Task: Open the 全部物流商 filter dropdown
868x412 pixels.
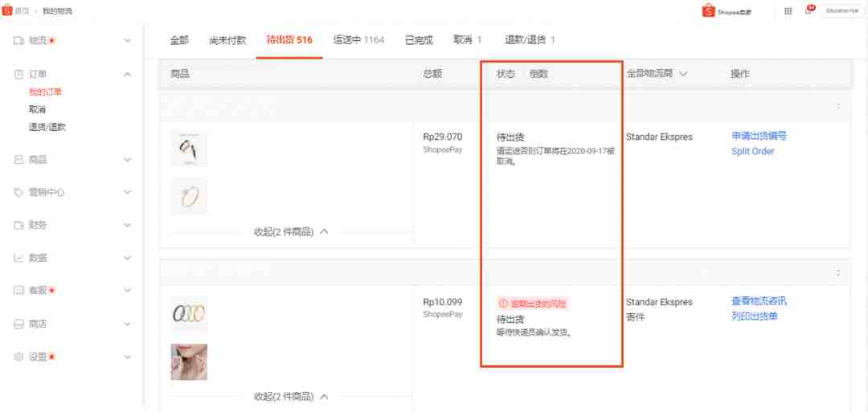Action: tap(657, 74)
